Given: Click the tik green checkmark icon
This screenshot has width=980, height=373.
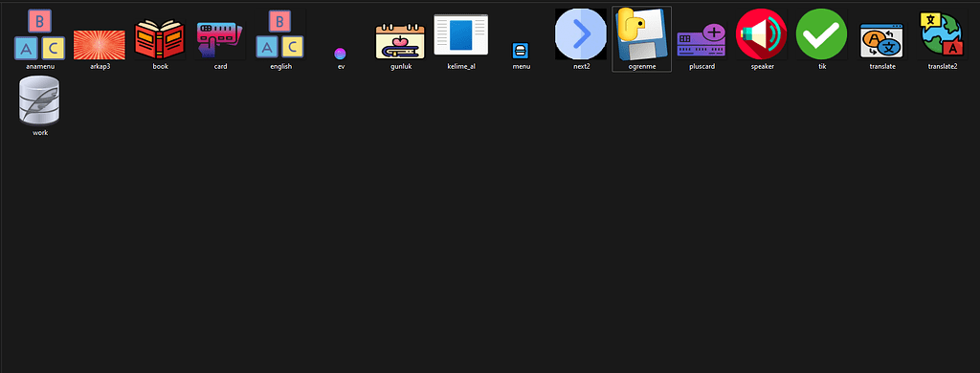Looking at the screenshot, I should tap(821, 34).
